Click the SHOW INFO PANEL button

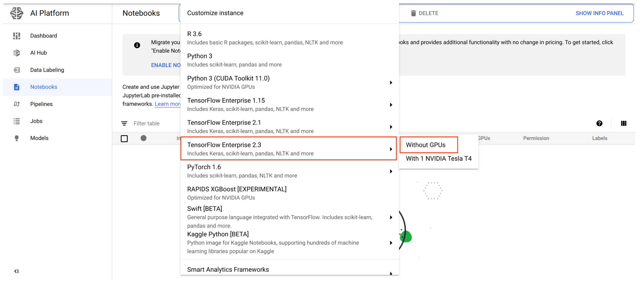[x=599, y=13]
